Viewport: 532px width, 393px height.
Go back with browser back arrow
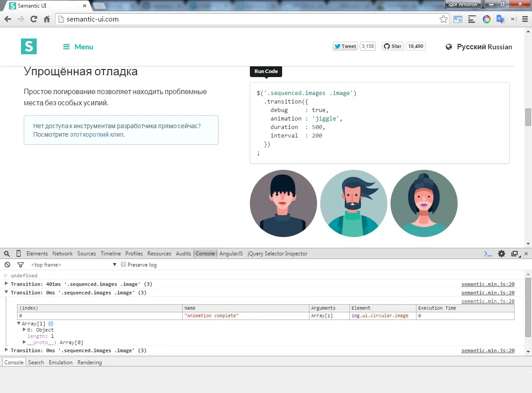8,19
